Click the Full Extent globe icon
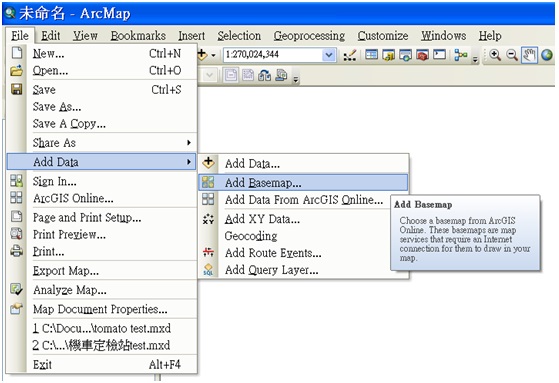559x383 pixels. coord(547,55)
